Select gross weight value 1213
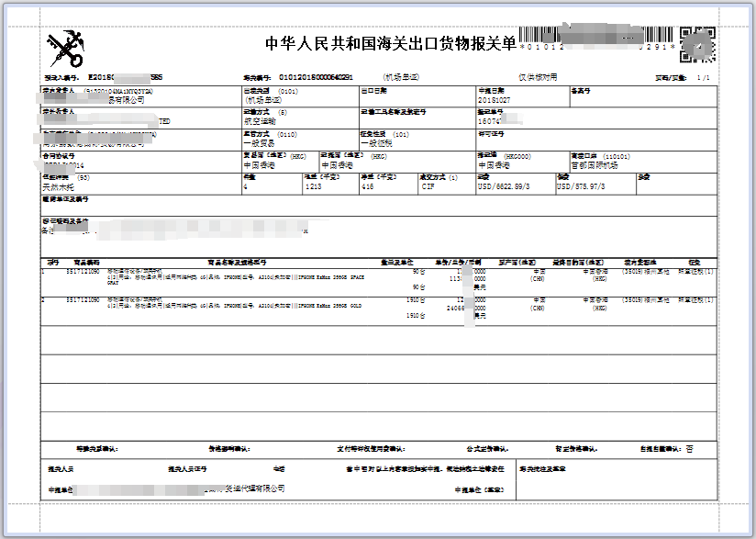This screenshot has width=756, height=539. coord(313,186)
